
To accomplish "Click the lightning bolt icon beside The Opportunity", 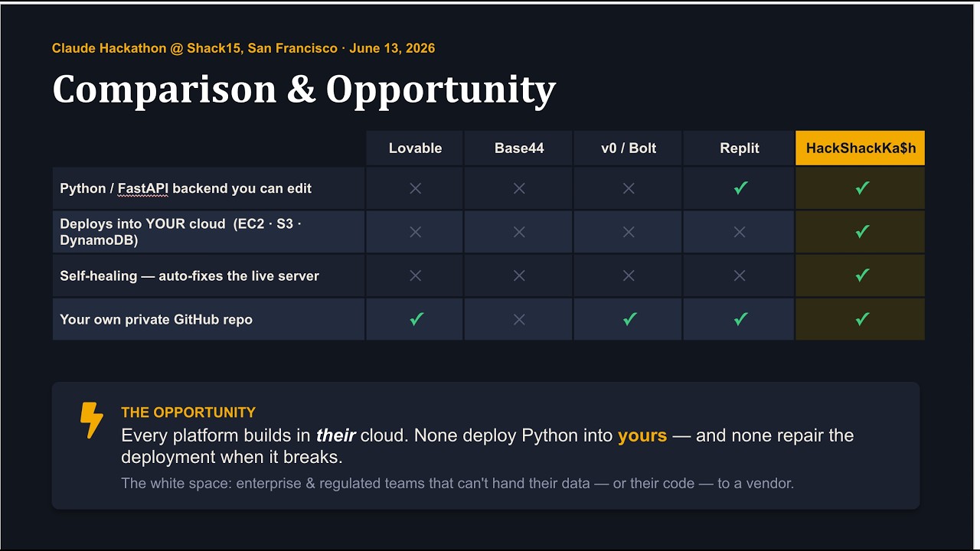I will (92, 420).
